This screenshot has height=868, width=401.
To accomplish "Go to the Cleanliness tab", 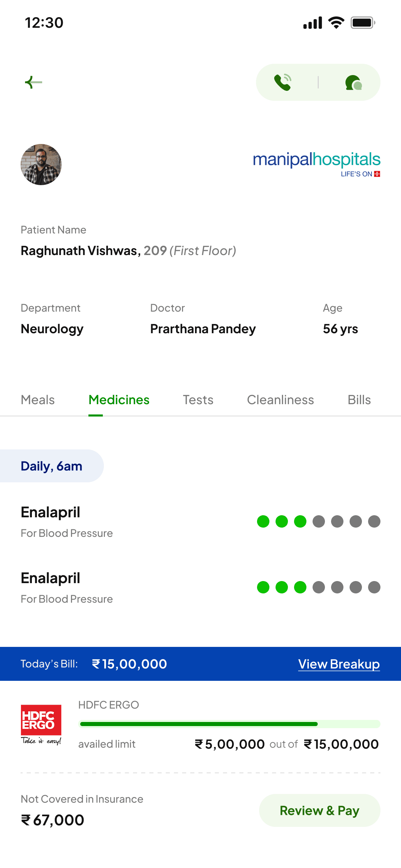I will tap(280, 400).
